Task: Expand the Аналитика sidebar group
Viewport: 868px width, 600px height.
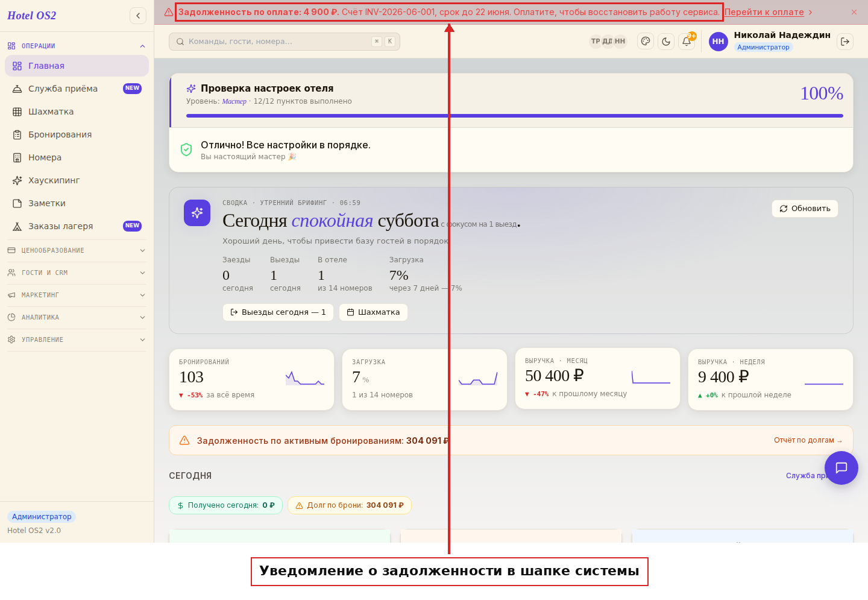Action: click(x=77, y=317)
